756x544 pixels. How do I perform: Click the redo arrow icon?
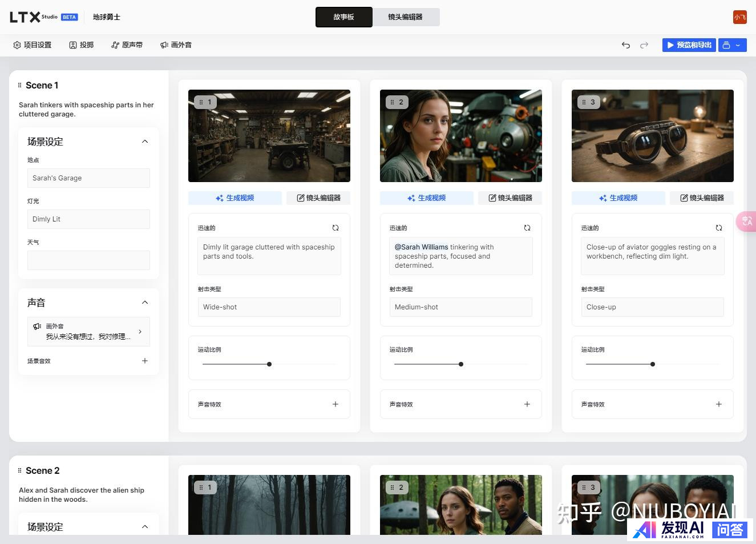644,45
